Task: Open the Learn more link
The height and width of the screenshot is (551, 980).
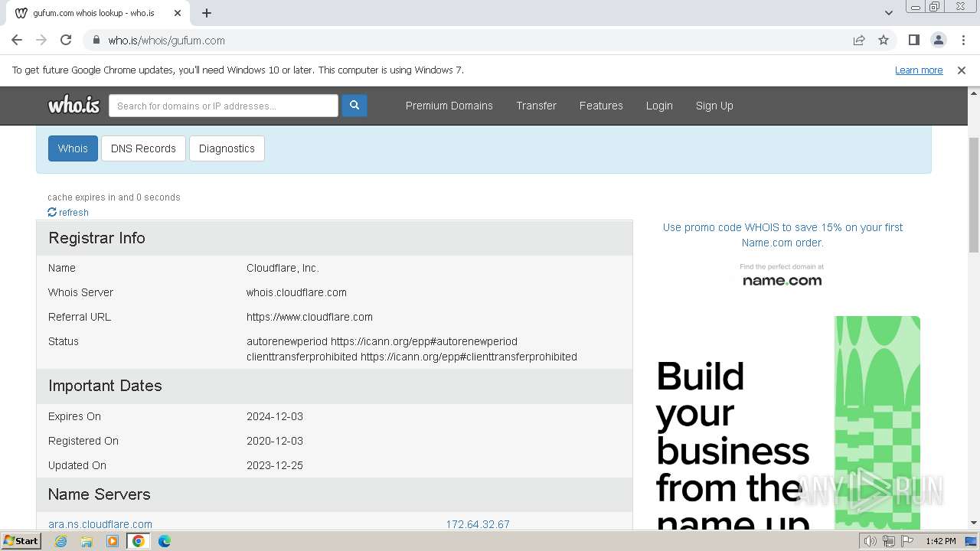Action: click(x=919, y=70)
